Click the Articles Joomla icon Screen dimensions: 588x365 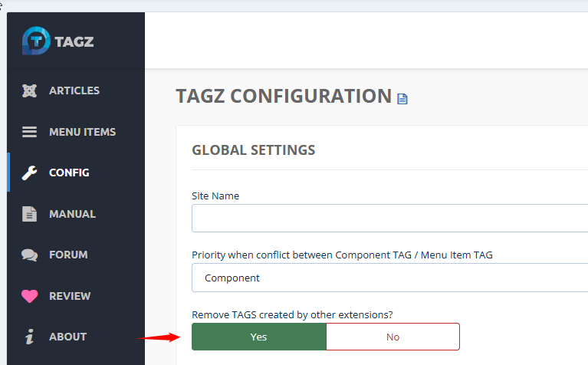(30, 90)
